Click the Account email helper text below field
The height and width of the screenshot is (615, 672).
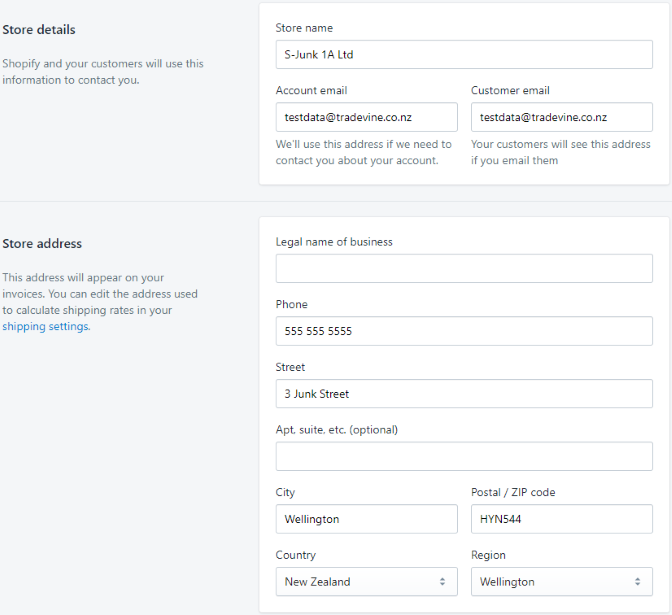363,152
